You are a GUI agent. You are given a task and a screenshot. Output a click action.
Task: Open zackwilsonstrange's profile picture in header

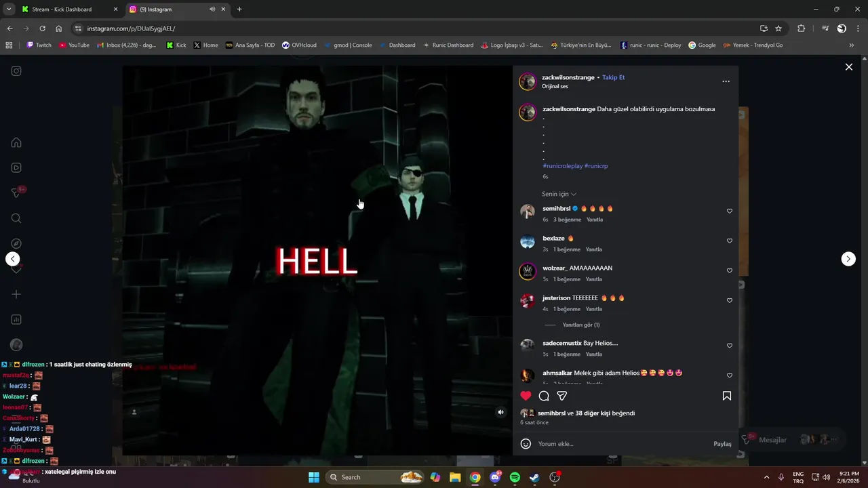point(528,81)
